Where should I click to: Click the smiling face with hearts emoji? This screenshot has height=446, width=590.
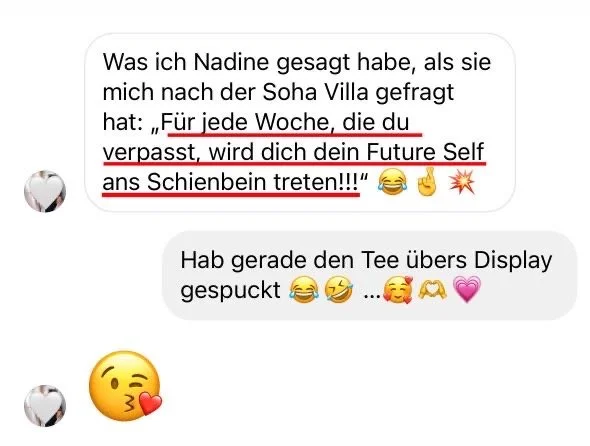[398, 290]
